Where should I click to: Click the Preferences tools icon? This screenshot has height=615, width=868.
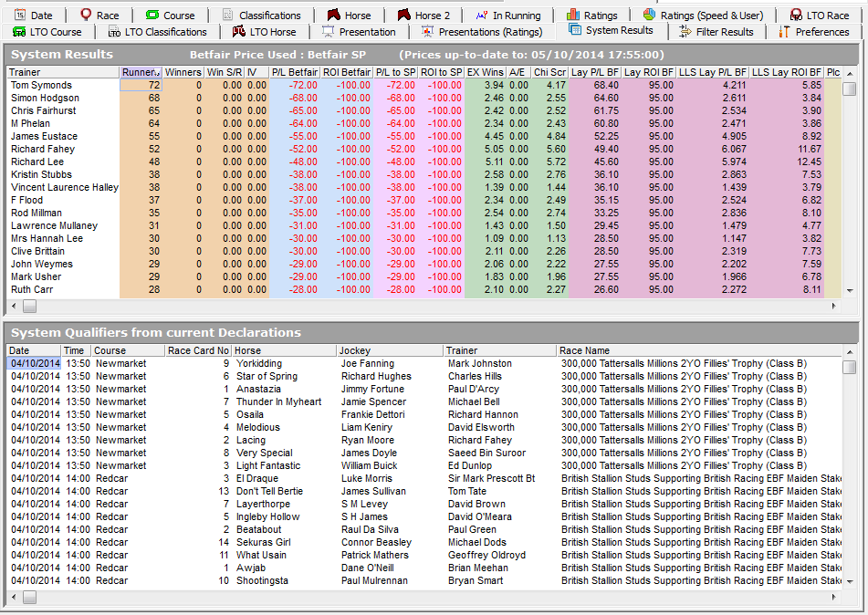click(x=784, y=32)
